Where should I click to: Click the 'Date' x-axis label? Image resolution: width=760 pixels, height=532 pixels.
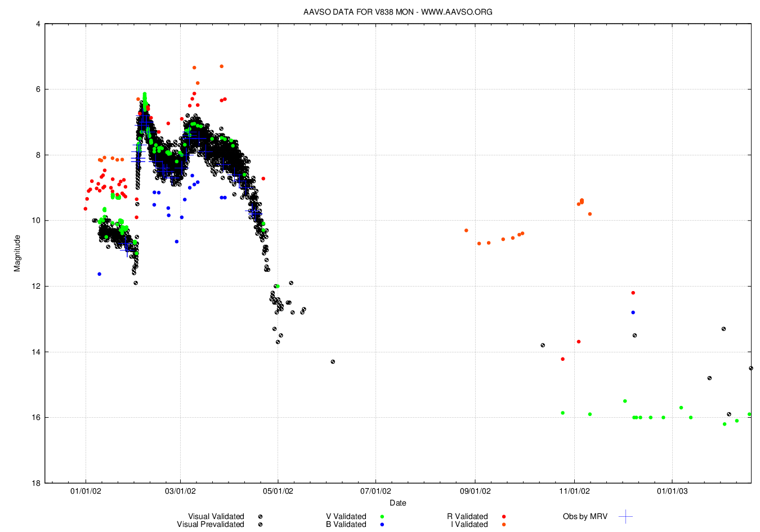[397, 503]
